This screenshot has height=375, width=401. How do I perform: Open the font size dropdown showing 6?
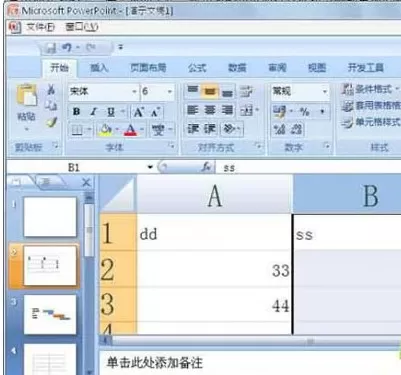(x=170, y=92)
